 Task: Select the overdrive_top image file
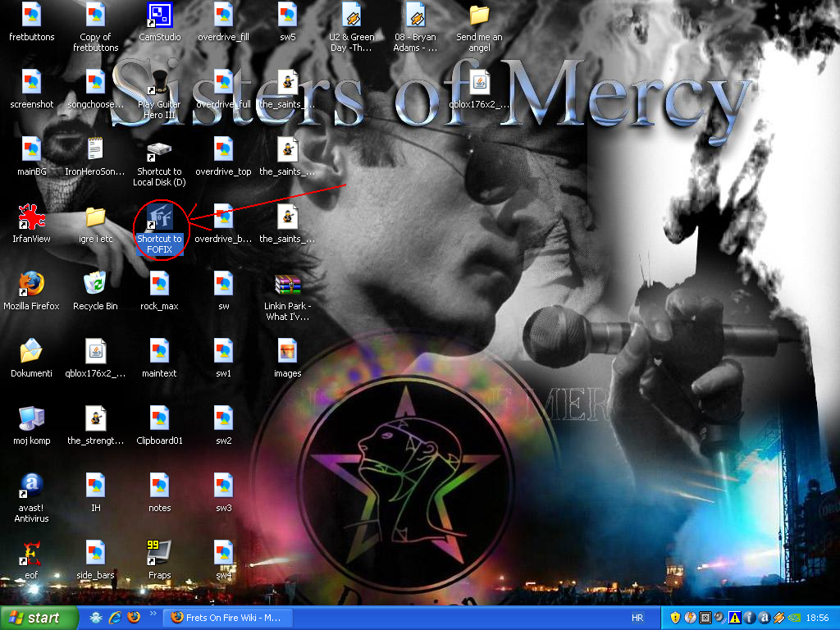(x=223, y=157)
